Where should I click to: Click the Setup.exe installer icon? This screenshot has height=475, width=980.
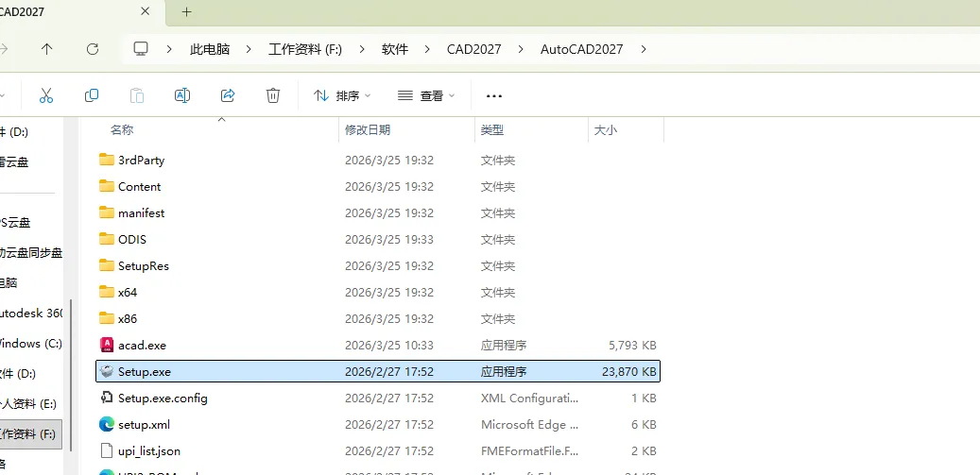click(x=107, y=371)
